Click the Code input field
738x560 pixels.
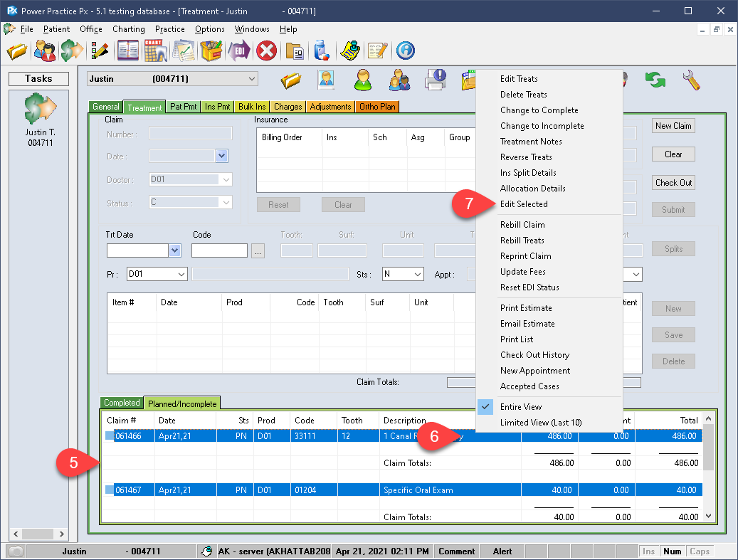pos(219,250)
